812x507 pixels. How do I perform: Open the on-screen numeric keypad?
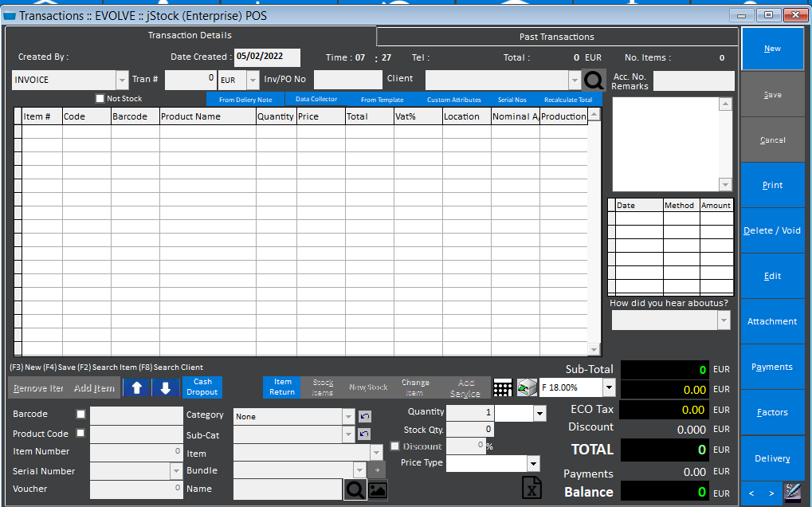[x=503, y=387]
